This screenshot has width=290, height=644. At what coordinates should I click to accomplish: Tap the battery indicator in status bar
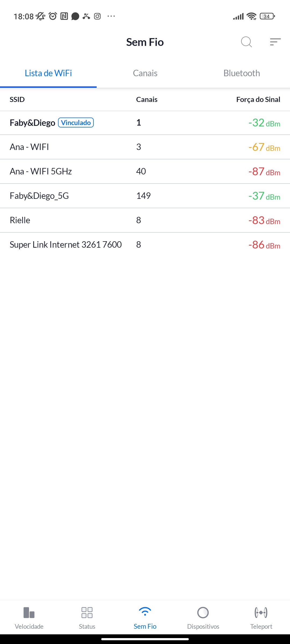click(x=267, y=16)
